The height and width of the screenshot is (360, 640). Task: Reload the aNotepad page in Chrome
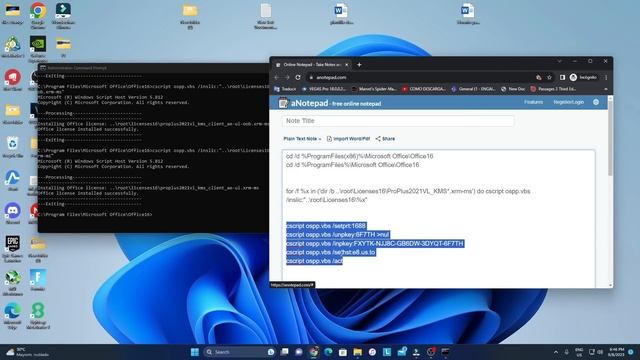[x=298, y=77]
